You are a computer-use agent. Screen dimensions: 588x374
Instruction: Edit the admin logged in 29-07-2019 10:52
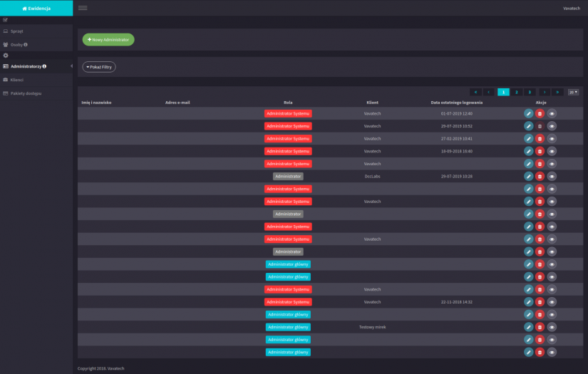point(528,126)
